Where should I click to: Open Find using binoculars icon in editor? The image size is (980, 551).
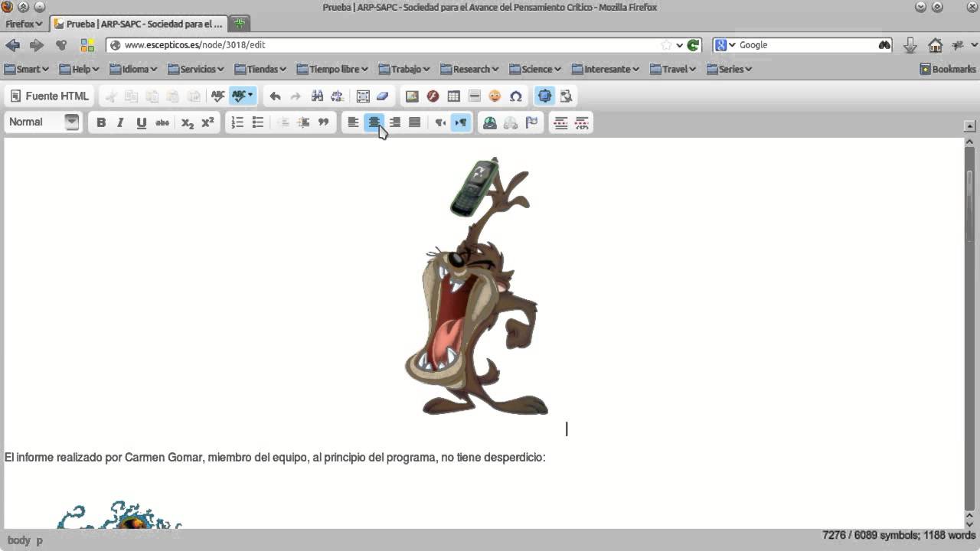(317, 96)
